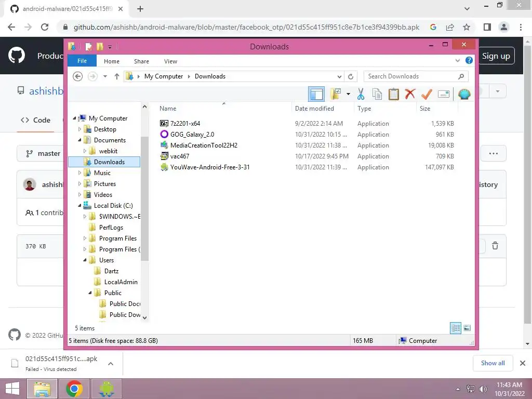Open recent locations dropdown arrow
The width and height of the screenshot is (532, 399).
105,76
